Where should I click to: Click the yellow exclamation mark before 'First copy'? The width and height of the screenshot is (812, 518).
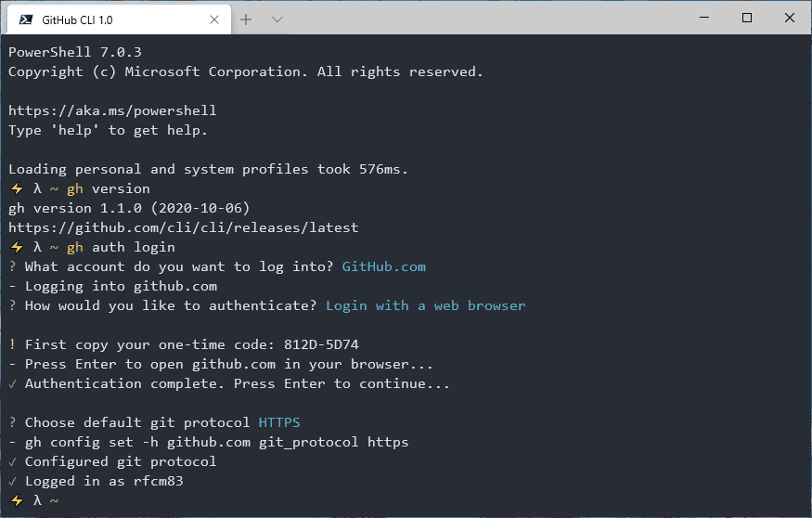click(12, 344)
